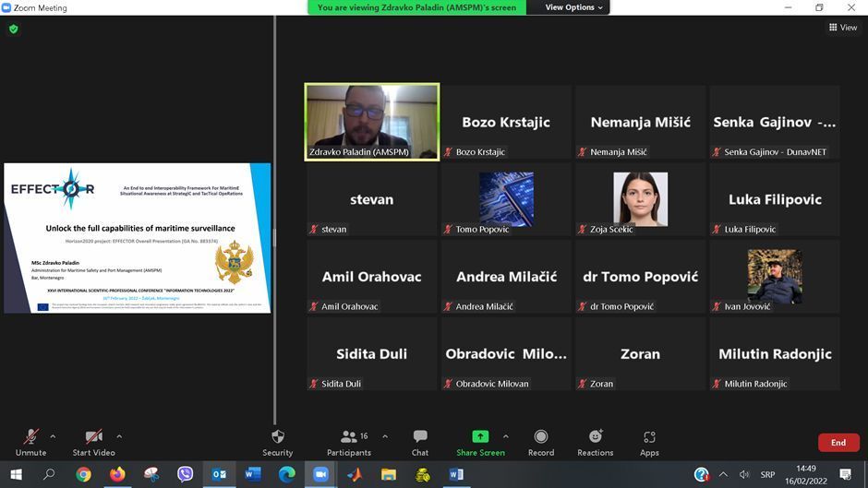Expand audio options arrow beside Unmute
The width and height of the screenshot is (868, 488).
[x=53, y=436]
